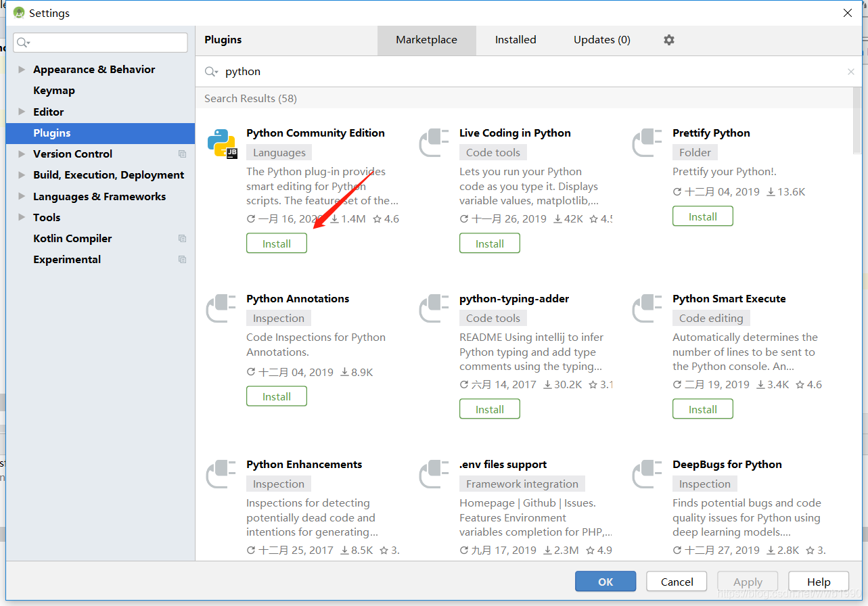Click the Inspection tag under Python Annotations
Viewport: 868px width, 606px height.
click(x=279, y=319)
